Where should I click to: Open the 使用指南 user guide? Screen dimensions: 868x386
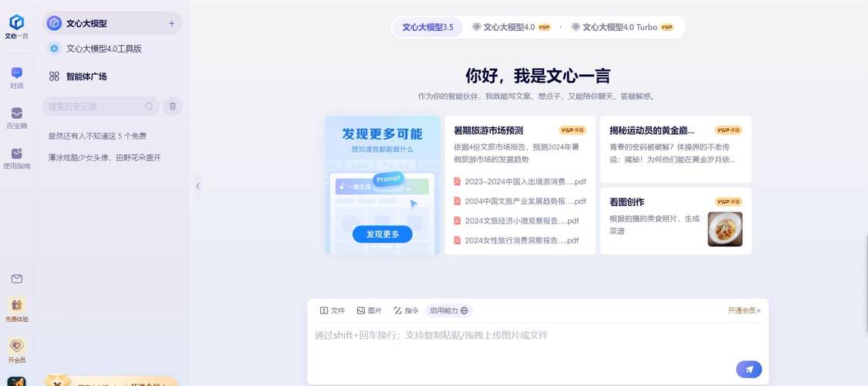click(x=17, y=157)
